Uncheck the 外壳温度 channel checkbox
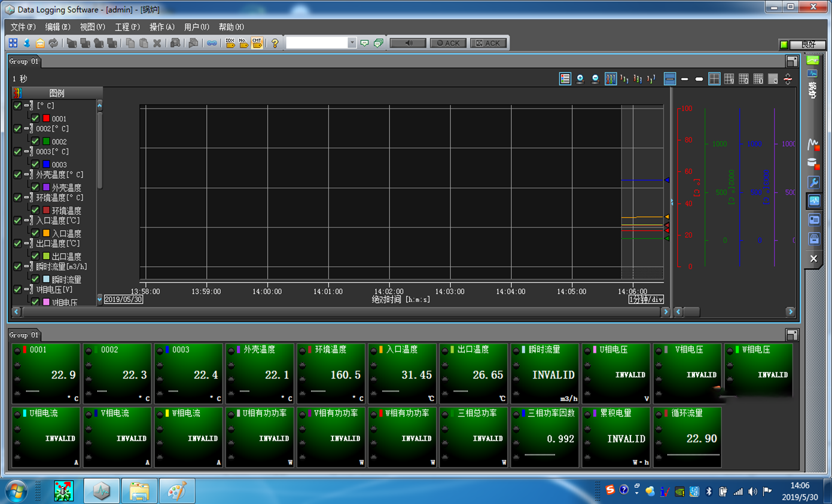This screenshot has height=504, width=832. pyautogui.click(x=35, y=187)
